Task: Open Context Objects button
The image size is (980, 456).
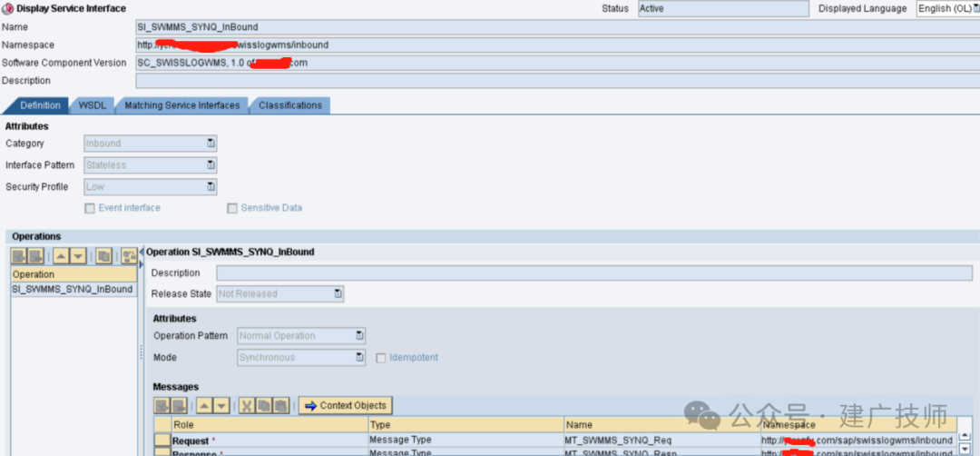Action: point(346,405)
